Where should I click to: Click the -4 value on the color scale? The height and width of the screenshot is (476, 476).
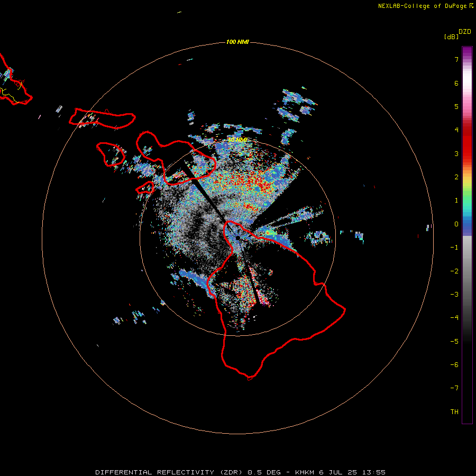[x=454, y=318]
